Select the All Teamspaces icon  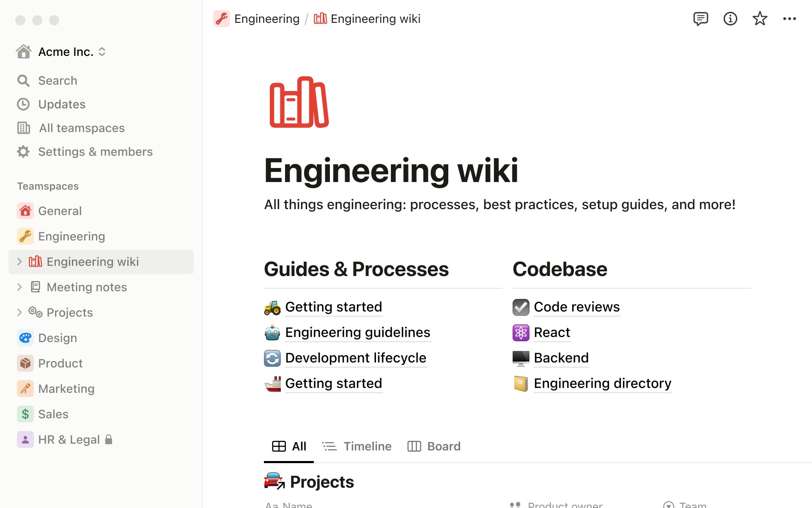click(x=23, y=127)
